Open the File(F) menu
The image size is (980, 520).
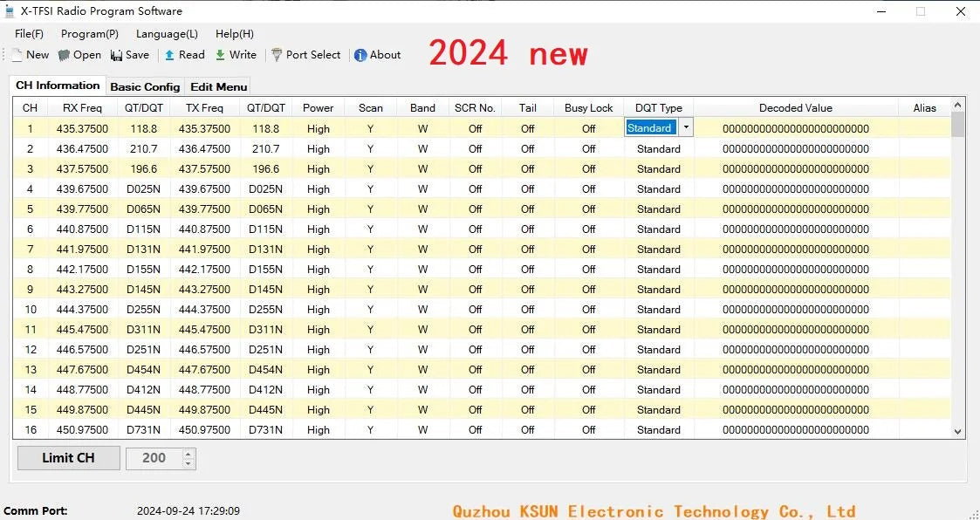click(29, 34)
